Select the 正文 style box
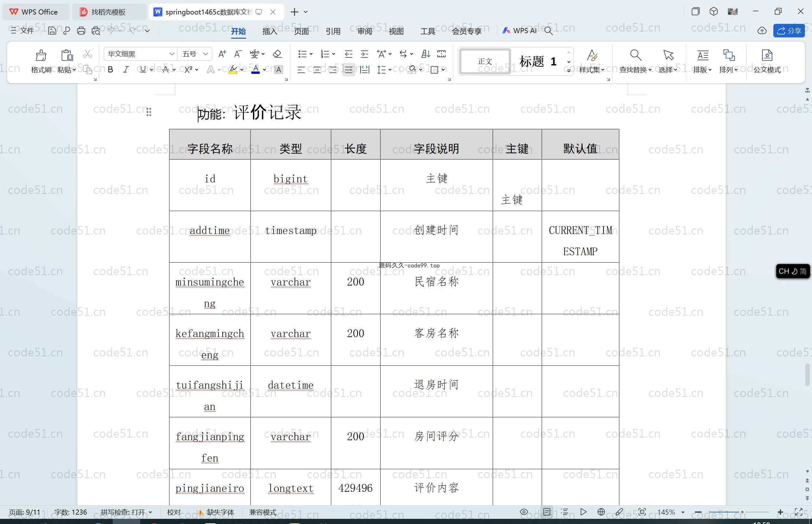Image resolution: width=812 pixels, height=524 pixels. pos(485,61)
